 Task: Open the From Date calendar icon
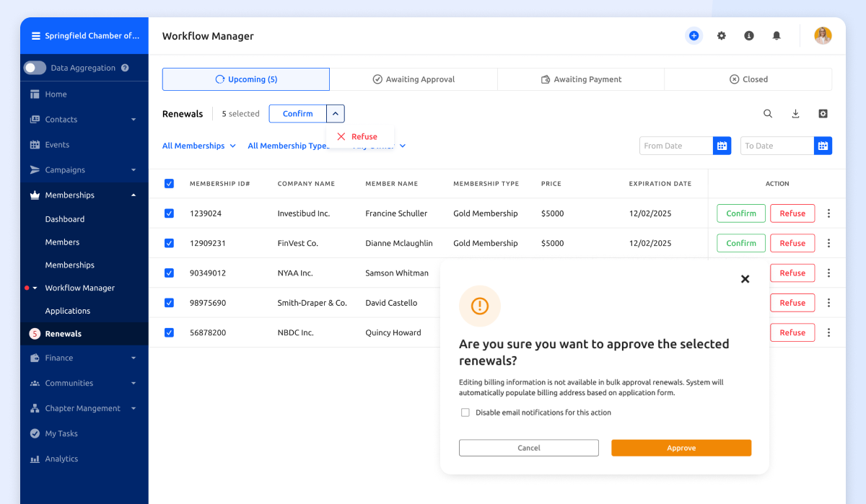(722, 146)
